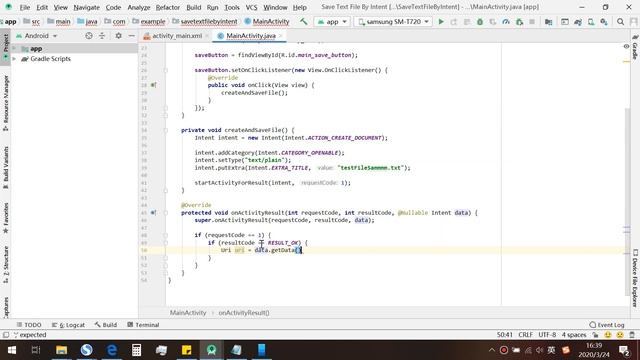
Task: Open Search Everywhere magnifier icon
Action: (x=620, y=22)
